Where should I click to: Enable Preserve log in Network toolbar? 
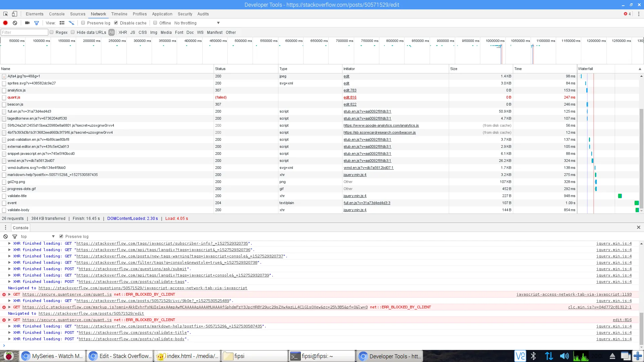pos(83,23)
